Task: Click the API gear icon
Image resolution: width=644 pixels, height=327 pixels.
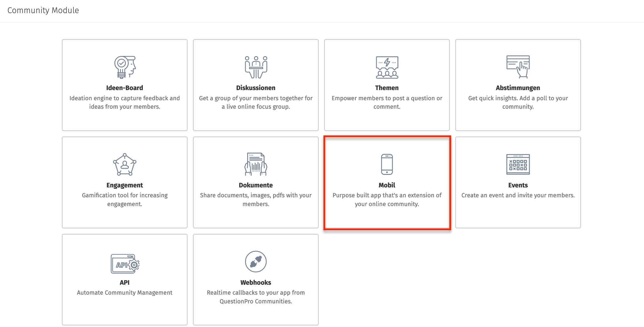Action: pyautogui.click(x=125, y=262)
